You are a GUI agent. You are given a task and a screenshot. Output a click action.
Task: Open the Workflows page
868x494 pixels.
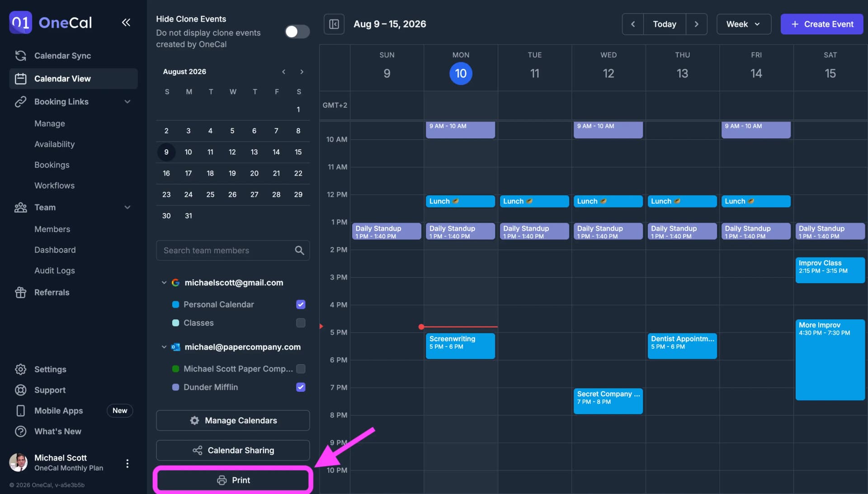coord(55,185)
